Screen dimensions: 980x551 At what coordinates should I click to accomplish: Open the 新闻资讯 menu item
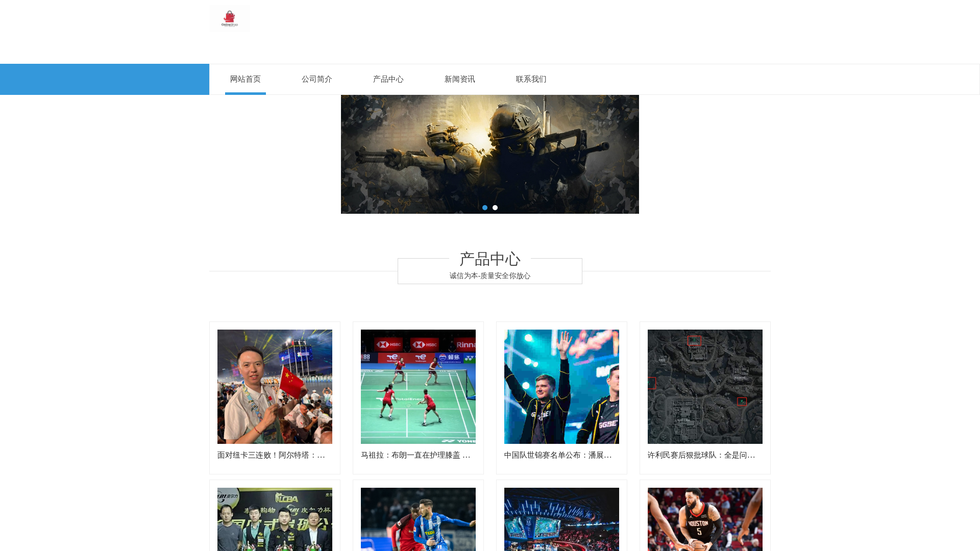click(460, 79)
